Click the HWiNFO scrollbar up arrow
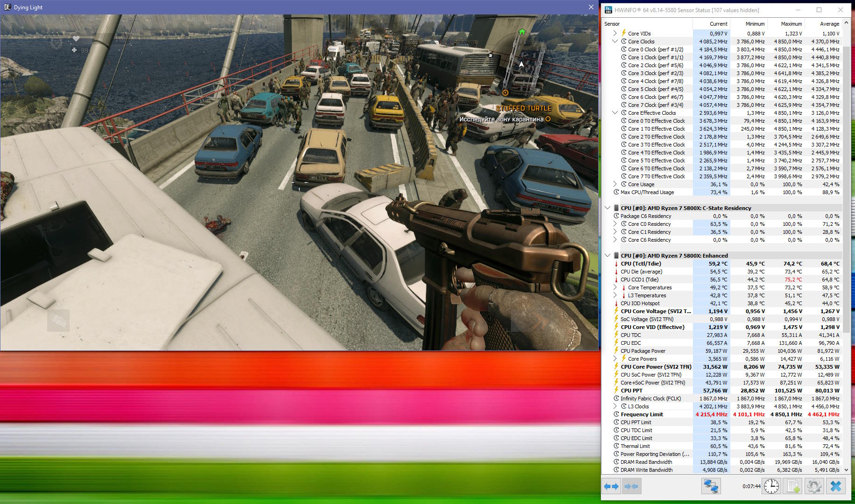 [x=847, y=23]
